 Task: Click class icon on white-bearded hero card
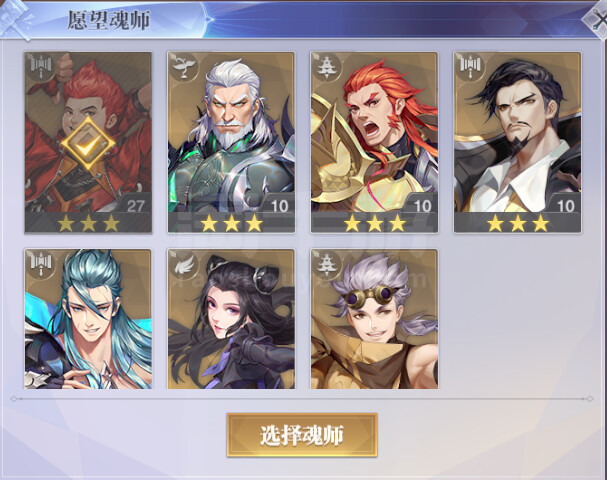(184, 67)
